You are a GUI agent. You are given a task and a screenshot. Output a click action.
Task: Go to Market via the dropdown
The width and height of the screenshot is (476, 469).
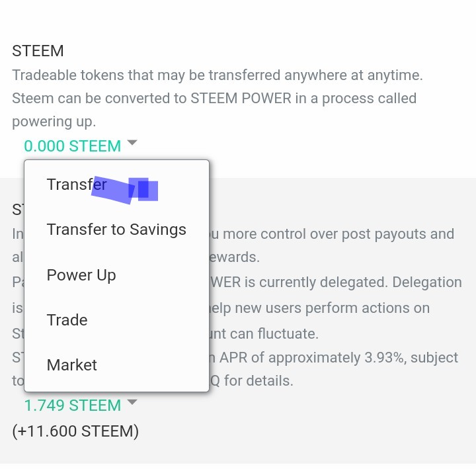(71, 364)
